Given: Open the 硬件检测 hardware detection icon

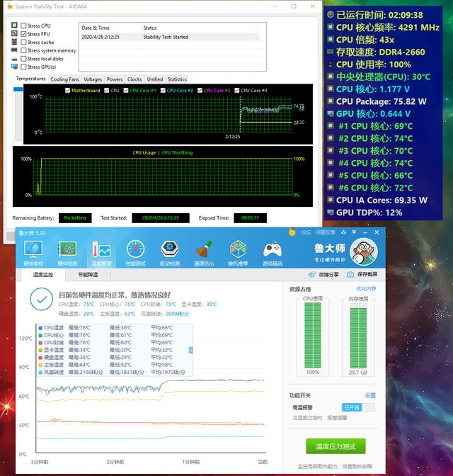Looking at the screenshot, I should point(67,251).
